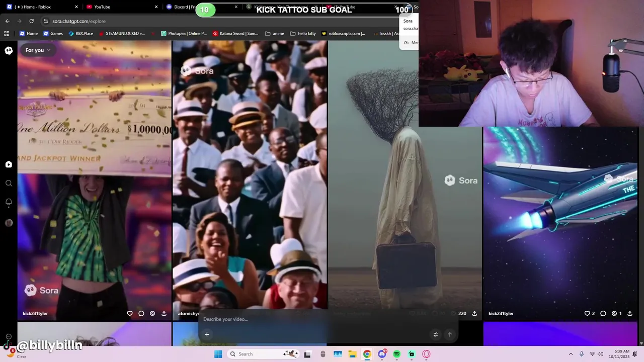Open Task View from the taskbar
Screen dimensions: 644x362
click(307, 354)
